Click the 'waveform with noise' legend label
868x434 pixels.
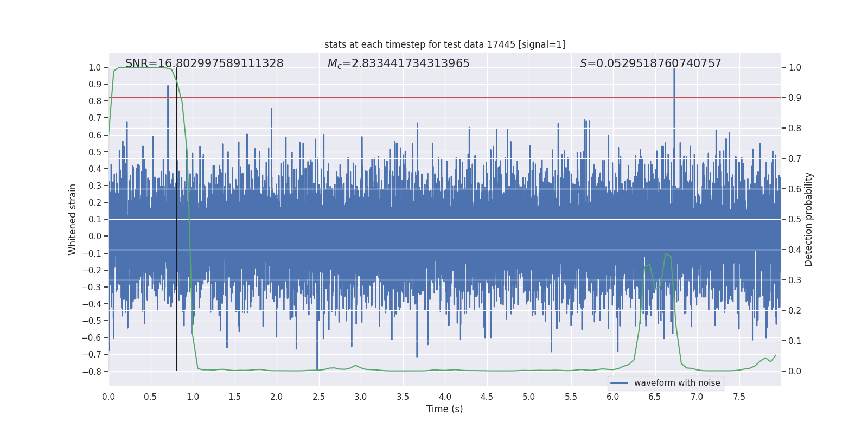[x=677, y=383]
